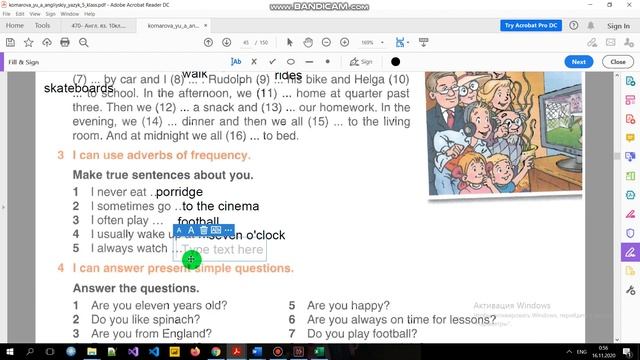Image resolution: width=640 pixels, height=360 pixels.
Task: Zoom out with the minus icon
Action: click(x=326, y=42)
